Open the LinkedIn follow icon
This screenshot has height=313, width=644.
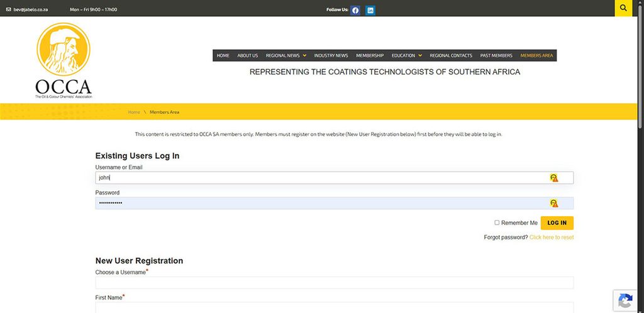[370, 10]
